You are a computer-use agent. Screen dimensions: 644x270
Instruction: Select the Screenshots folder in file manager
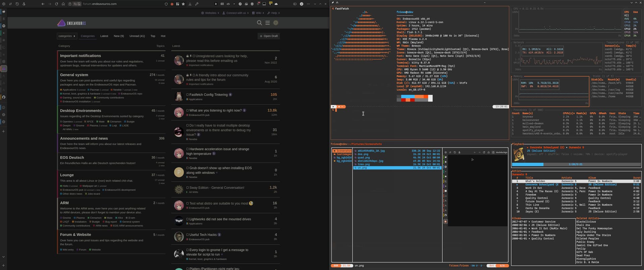pos(342,151)
